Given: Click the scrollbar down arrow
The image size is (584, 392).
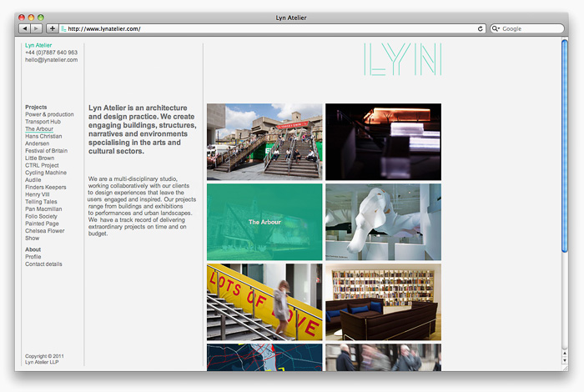Looking at the screenshot, I should (x=565, y=360).
